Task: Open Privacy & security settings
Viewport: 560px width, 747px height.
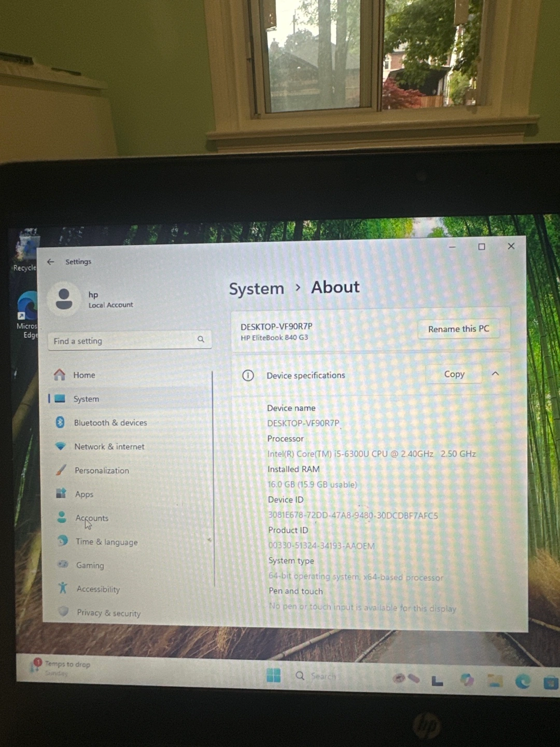Action: pyautogui.click(x=108, y=613)
